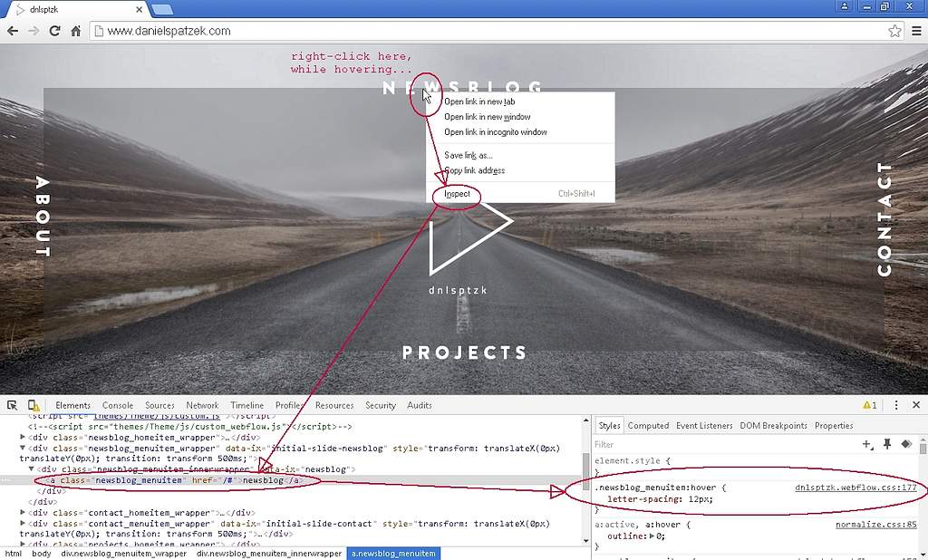Click the browser forward arrow
This screenshot has height=560, width=928.
(x=34, y=31)
